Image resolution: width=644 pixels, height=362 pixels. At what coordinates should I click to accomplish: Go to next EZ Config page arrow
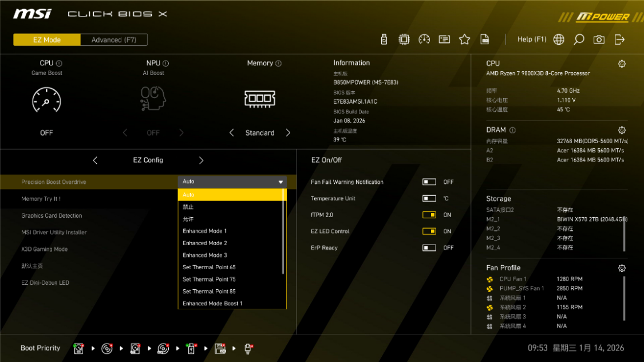click(201, 160)
